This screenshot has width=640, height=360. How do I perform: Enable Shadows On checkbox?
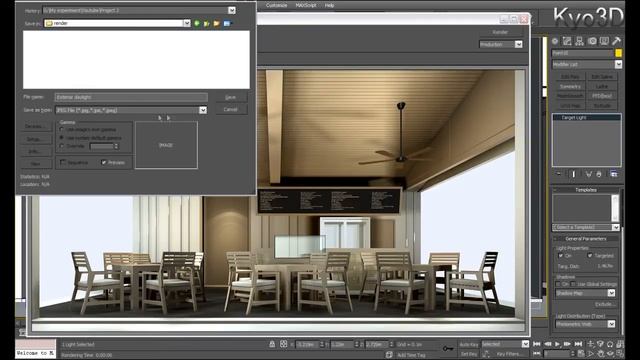coord(558,284)
